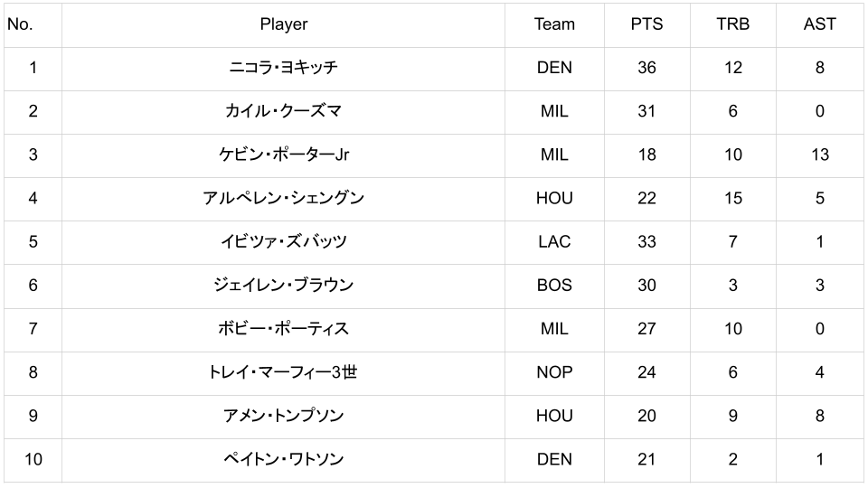Select the アルペレン・シェングン cell
This screenshot has width=868, height=488.
pos(283,198)
